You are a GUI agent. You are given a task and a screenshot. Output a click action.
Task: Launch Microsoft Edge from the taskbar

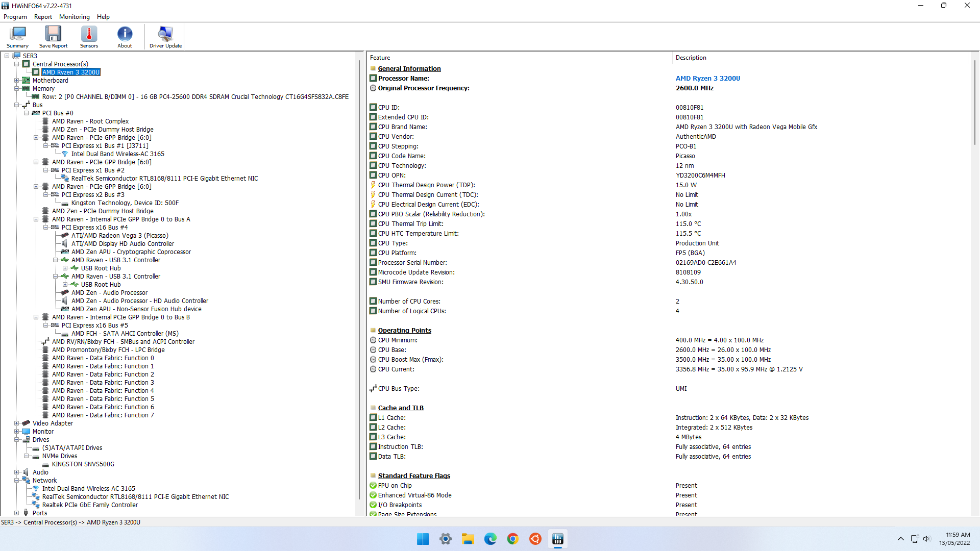click(491, 539)
